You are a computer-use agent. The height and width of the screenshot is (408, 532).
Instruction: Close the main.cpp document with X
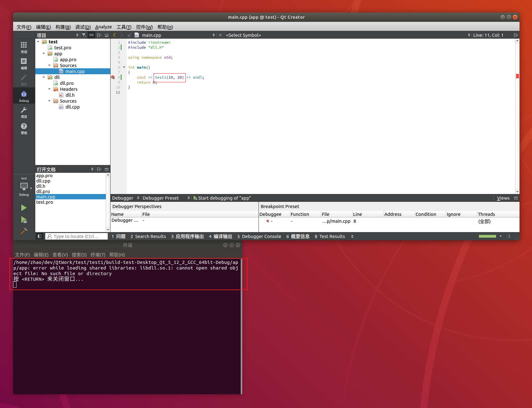220,35
